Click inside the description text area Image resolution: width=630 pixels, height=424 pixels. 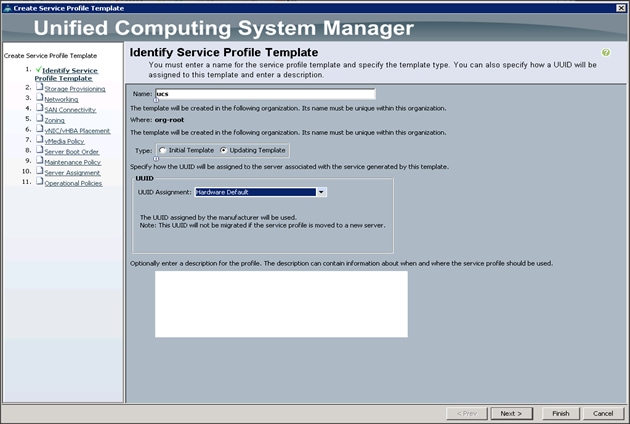pyautogui.click(x=281, y=304)
